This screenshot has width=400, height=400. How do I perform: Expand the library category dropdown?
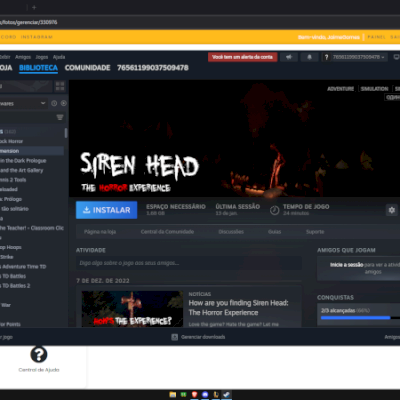coord(43,103)
